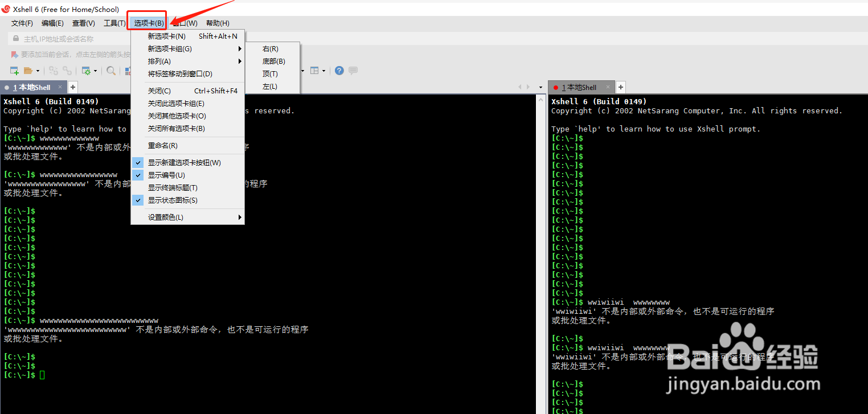Viewport: 868px width, 414px height.
Task: Open the 工具(T) menu
Action: (114, 23)
